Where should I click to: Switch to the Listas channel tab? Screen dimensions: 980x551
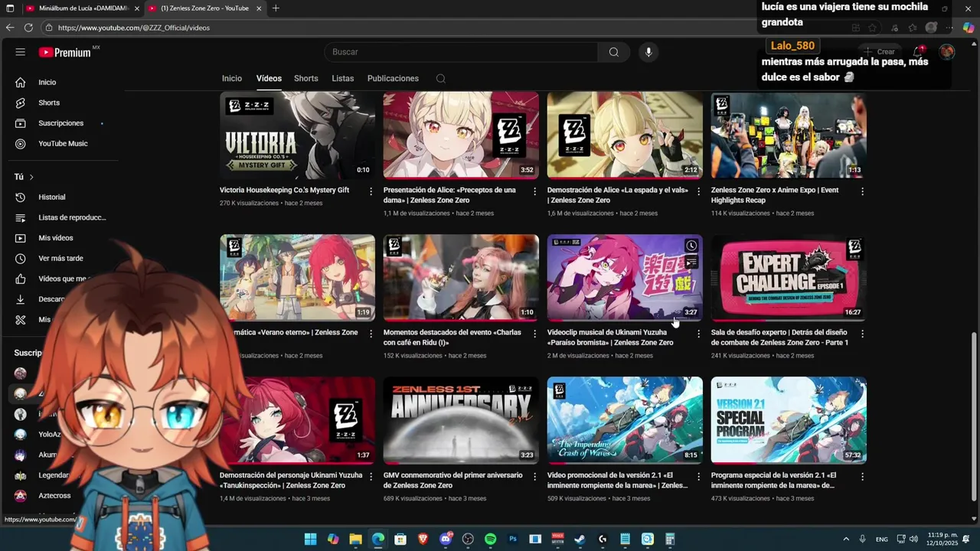[x=343, y=78]
